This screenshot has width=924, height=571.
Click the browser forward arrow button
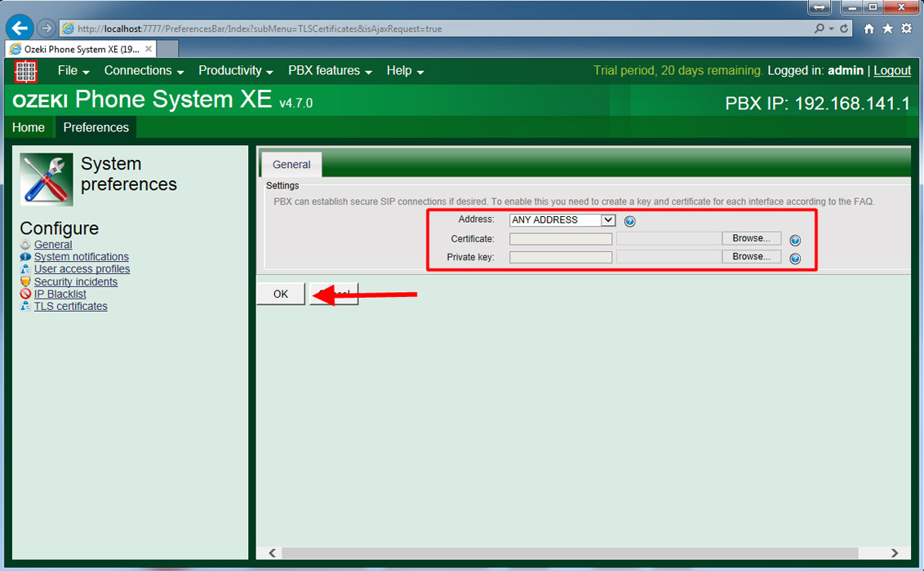click(x=46, y=28)
